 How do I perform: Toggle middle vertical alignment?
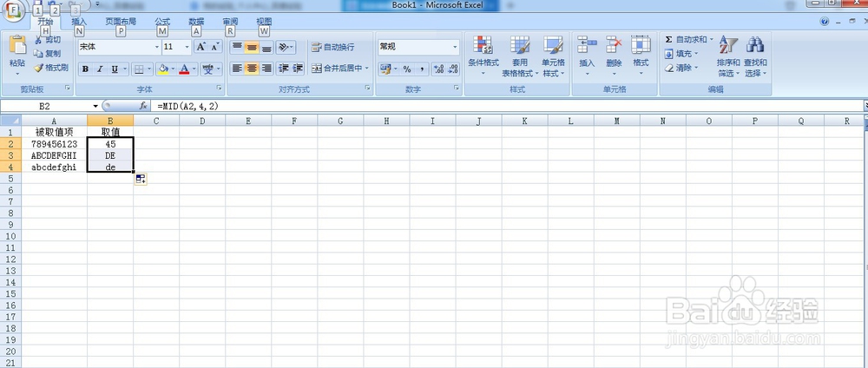pyautogui.click(x=252, y=47)
